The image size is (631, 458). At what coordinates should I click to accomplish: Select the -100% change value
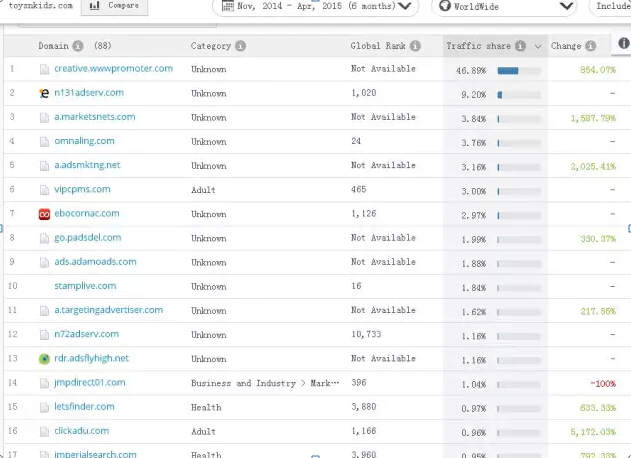click(603, 384)
